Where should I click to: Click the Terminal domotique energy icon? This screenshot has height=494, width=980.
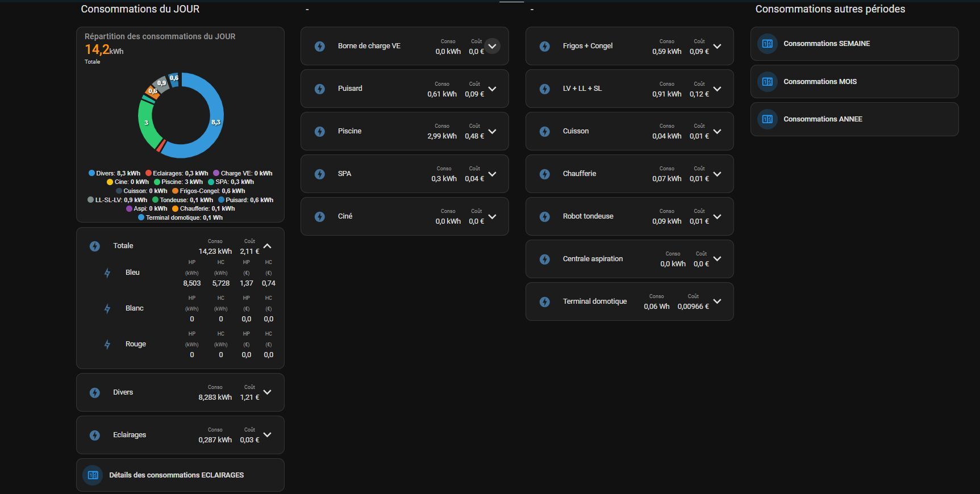545,302
